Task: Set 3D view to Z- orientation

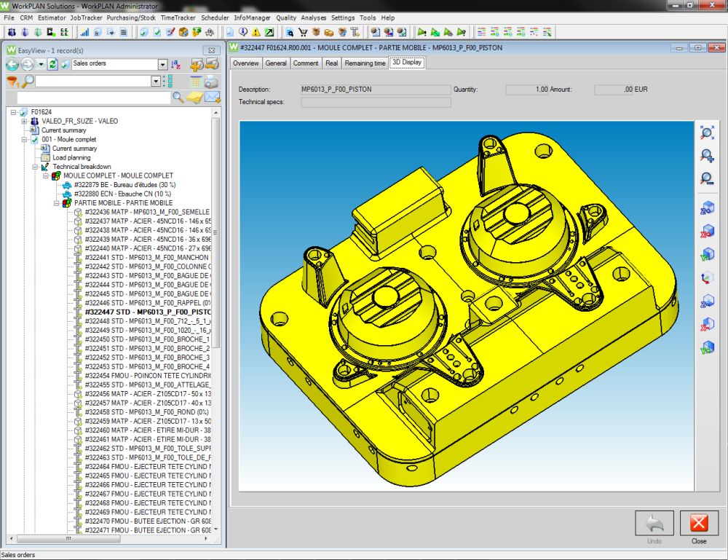Action: click(707, 301)
